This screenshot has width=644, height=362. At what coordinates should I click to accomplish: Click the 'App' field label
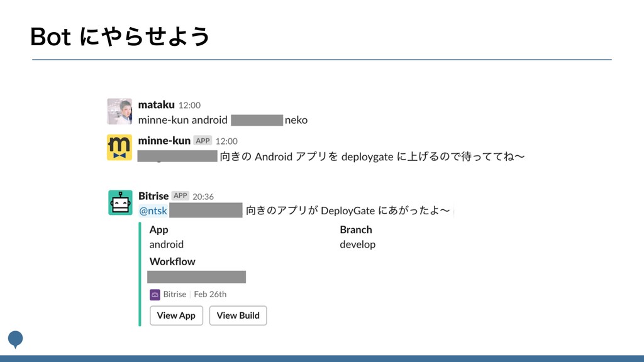coord(158,230)
